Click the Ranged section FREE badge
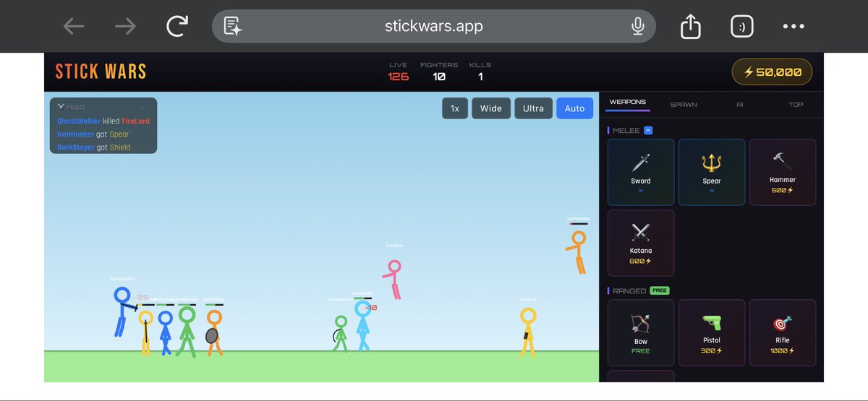The height and width of the screenshot is (401, 868). [x=660, y=290]
